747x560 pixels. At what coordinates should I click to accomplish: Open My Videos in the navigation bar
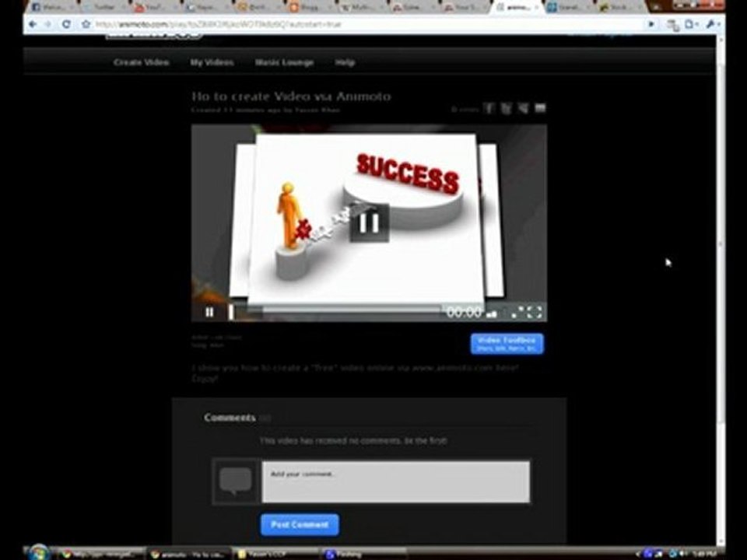click(212, 62)
